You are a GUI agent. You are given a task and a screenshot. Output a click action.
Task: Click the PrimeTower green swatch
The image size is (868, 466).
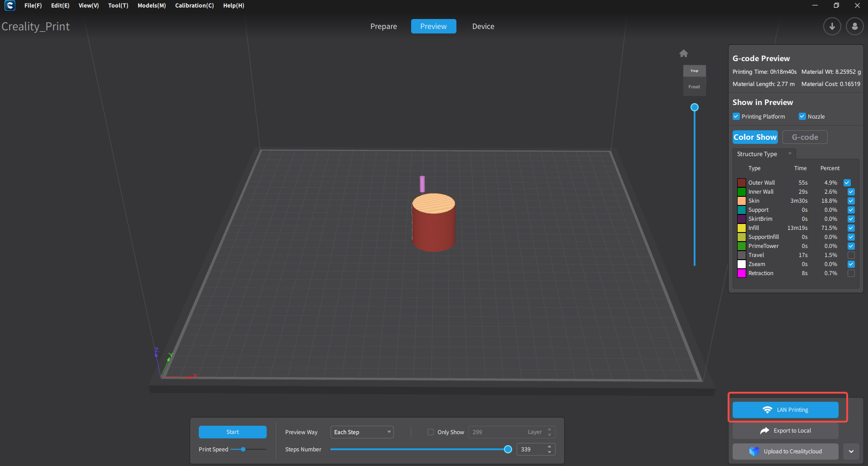(x=742, y=246)
